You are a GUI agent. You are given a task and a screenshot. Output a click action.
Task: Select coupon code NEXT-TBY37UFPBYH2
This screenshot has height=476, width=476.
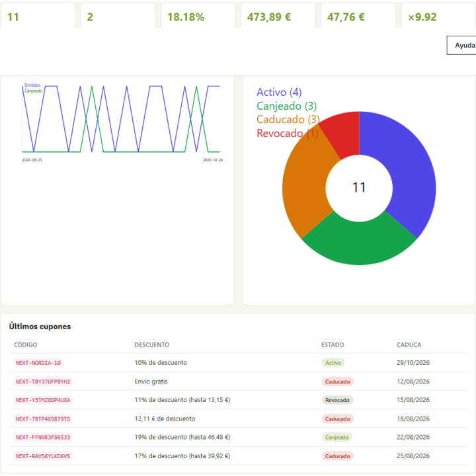[43, 381]
